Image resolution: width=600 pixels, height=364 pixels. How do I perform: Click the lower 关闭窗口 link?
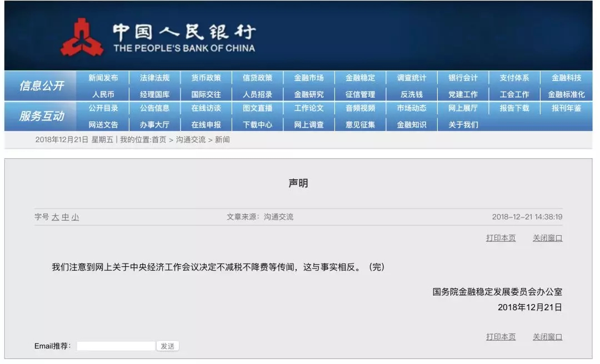[548, 337]
